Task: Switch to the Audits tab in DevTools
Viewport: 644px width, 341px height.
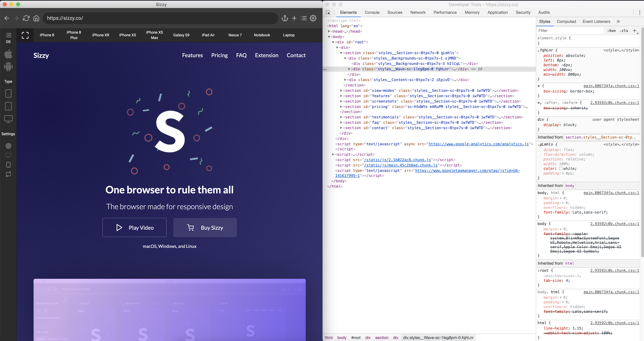Action: click(544, 12)
